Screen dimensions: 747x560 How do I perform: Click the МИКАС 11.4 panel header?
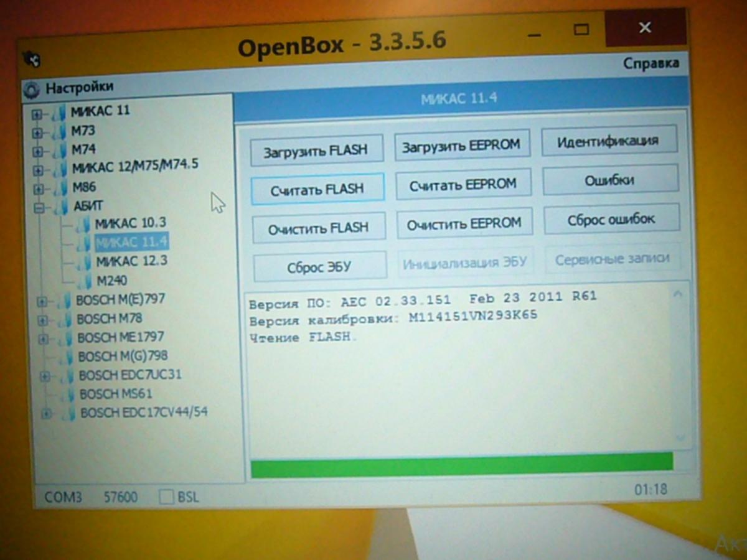(461, 99)
